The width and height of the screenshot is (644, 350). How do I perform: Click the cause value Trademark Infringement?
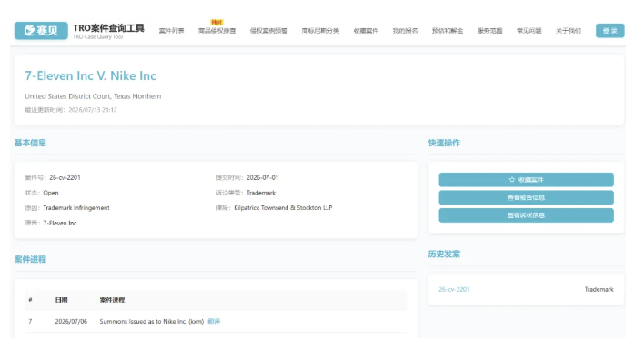pos(76,208)
